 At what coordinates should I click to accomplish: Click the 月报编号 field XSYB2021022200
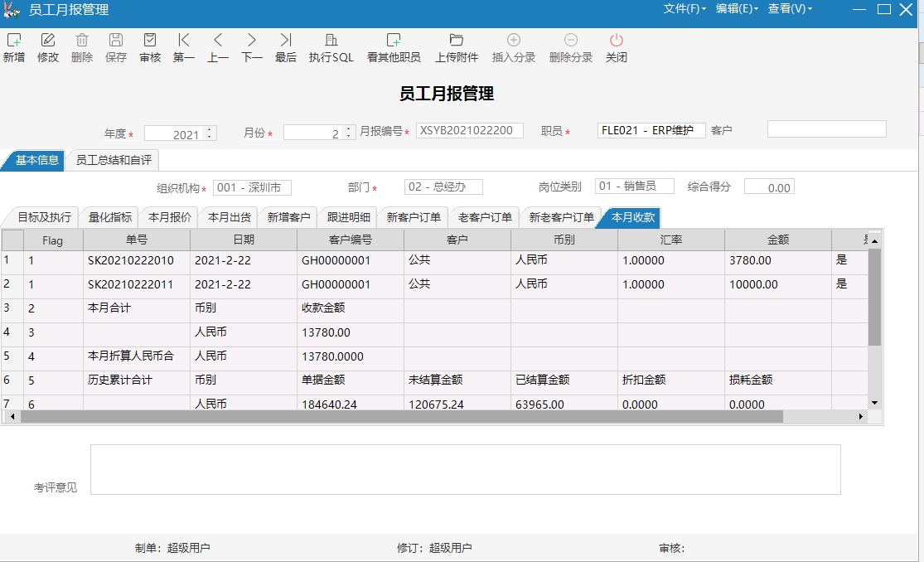(470, 130)
